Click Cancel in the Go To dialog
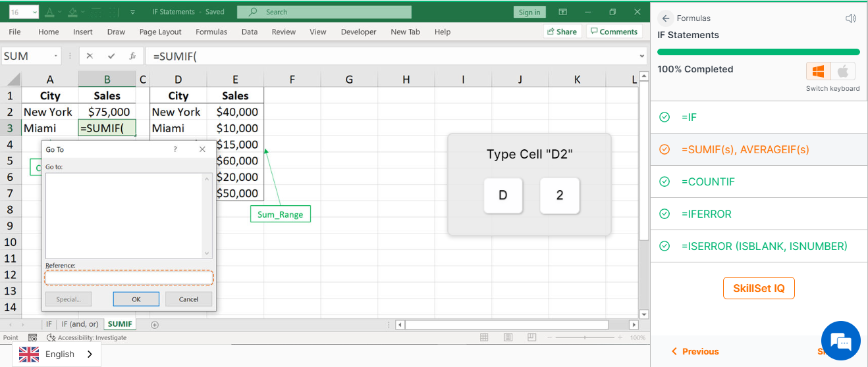868x367 pixels. tap(189, 299)
